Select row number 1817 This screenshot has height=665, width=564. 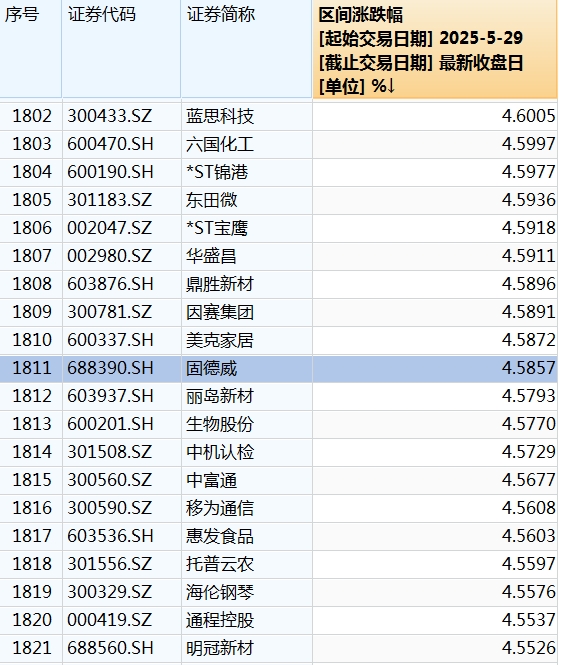[x=32, y=536]
